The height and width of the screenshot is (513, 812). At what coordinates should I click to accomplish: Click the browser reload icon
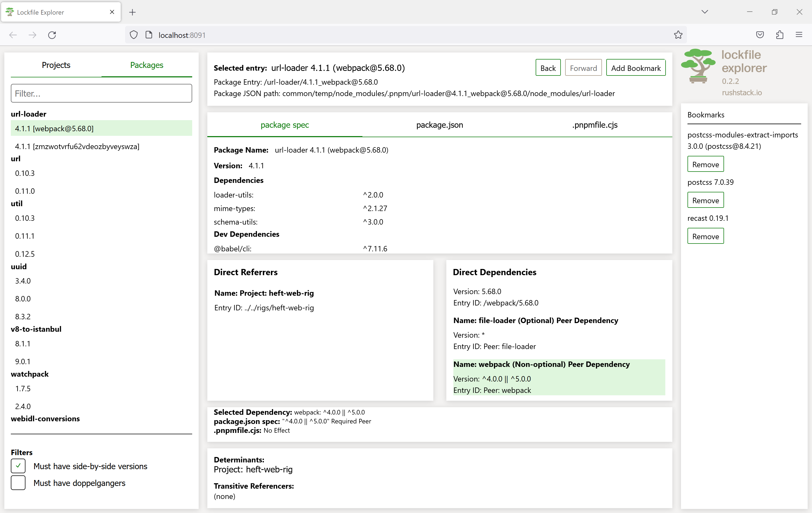click(x=52, y=35)
